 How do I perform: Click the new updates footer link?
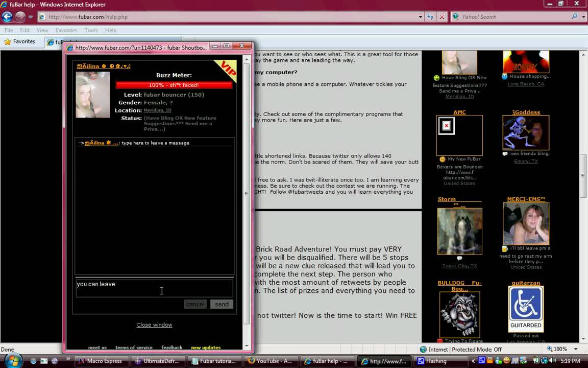click(x=206, y=348)
